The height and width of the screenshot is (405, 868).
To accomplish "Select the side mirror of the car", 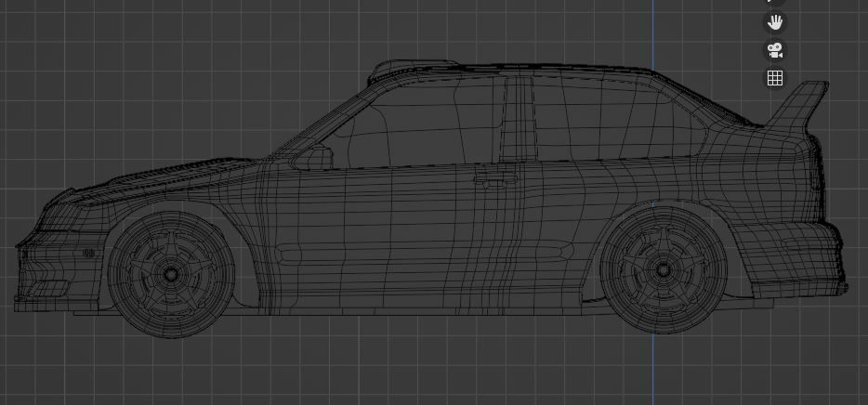I will (313, 158).
